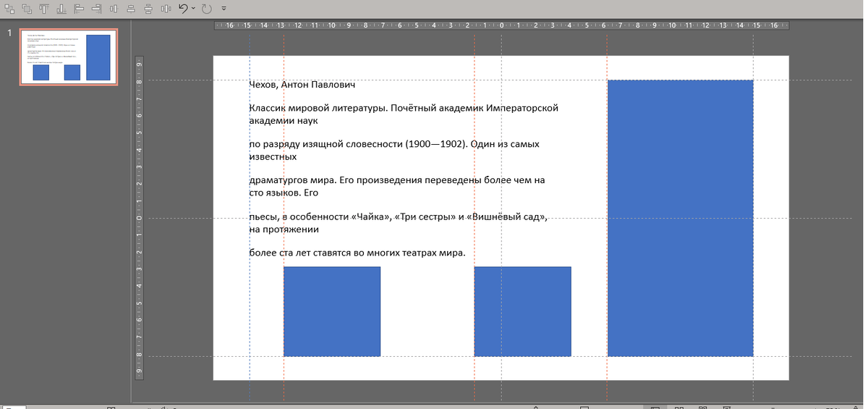Image resolution: width=868 pixels, height=409 pixels.
Task: Align objects to vertical middle
Action: 114,9
